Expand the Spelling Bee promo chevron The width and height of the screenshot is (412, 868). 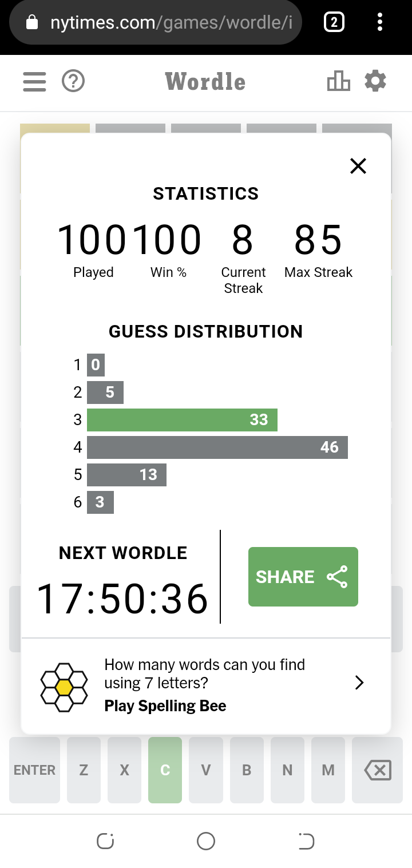coord(359,683)
